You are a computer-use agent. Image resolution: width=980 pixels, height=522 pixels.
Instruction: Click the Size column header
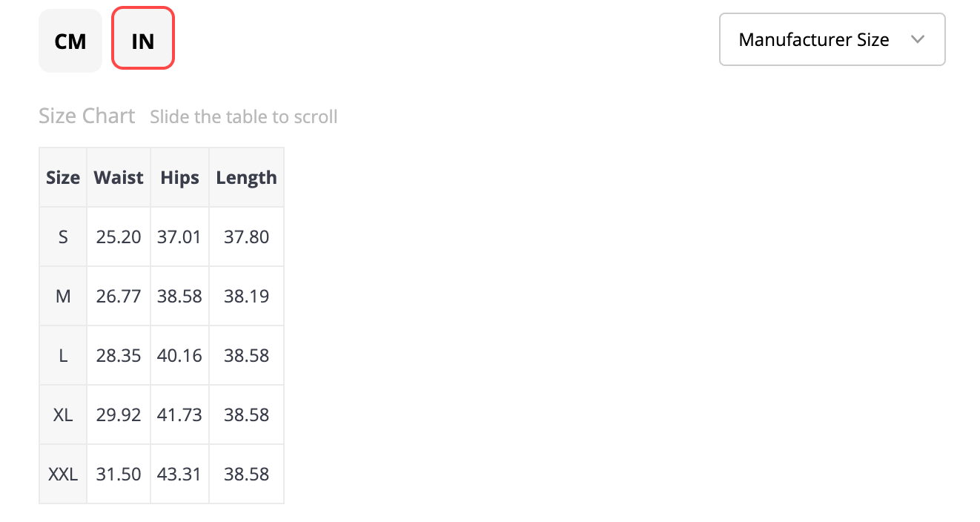63,178
